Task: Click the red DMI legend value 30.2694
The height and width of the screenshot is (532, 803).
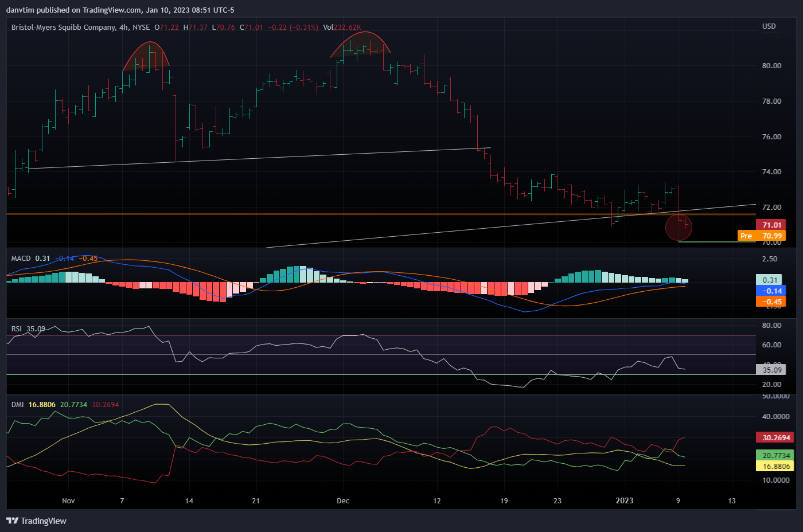Action: click(x=106, y=404)
